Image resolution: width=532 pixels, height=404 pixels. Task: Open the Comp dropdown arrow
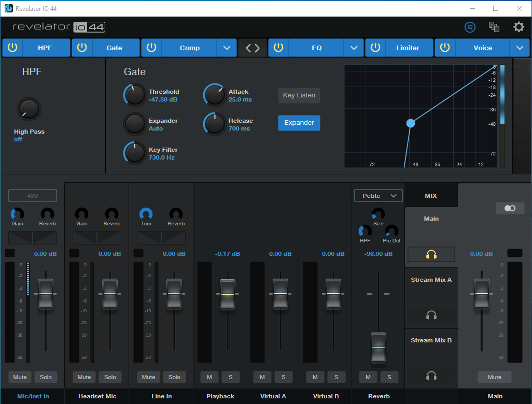(x=227, y=48)
